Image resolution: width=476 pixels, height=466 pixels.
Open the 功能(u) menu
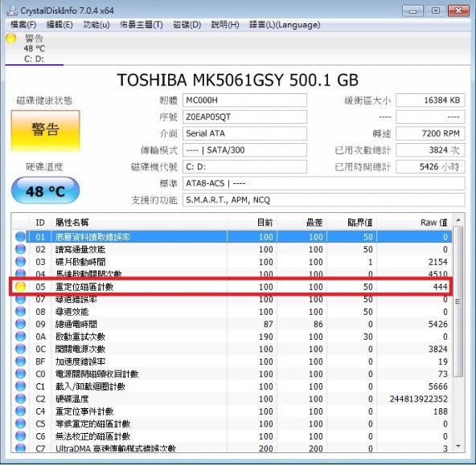(x=96, y=25)
